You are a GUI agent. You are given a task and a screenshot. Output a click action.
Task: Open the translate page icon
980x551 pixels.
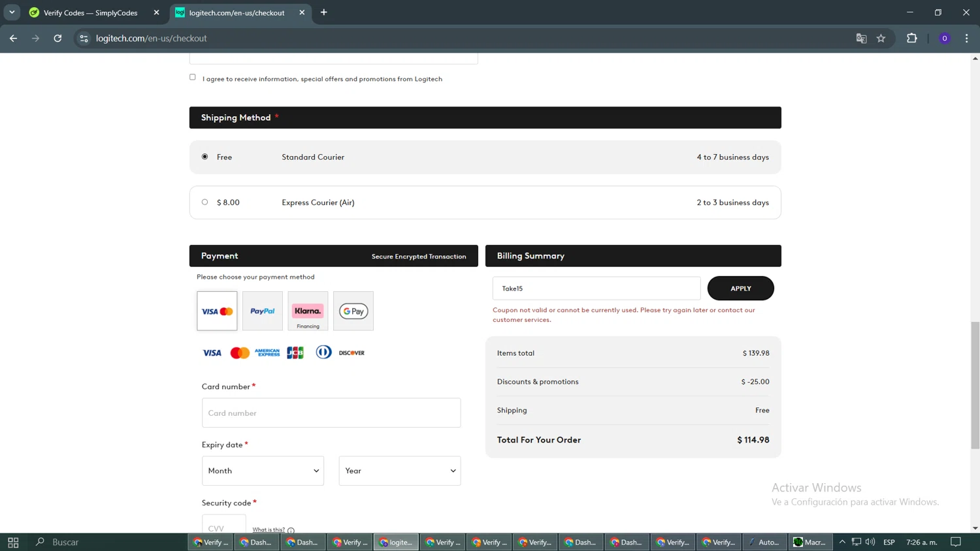click(x=861, y=39)
